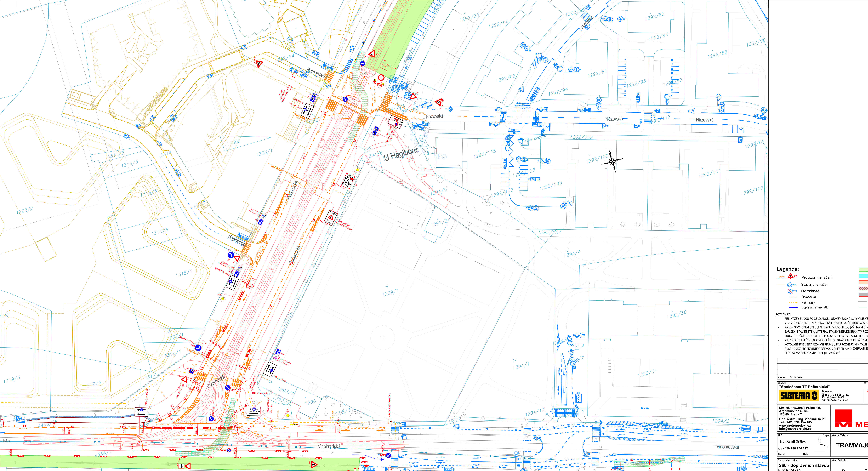The width and height of the screenshot is (868, 471).
Task: Click the gray legend color swatch
Action: point(863,295)
